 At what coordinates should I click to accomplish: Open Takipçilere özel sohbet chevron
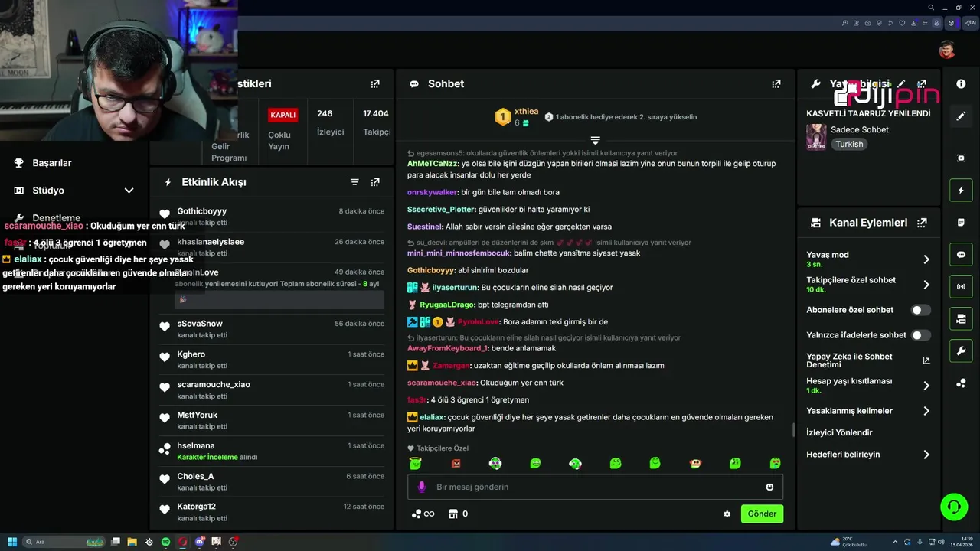coord(926,285)
